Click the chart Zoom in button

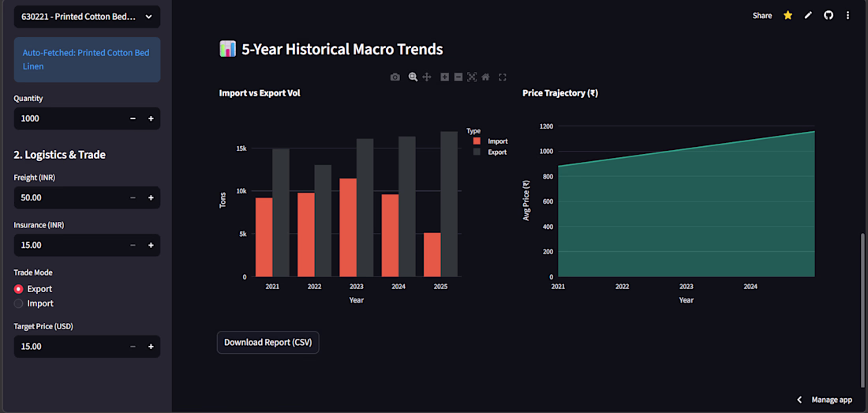(x=444, y=77)
